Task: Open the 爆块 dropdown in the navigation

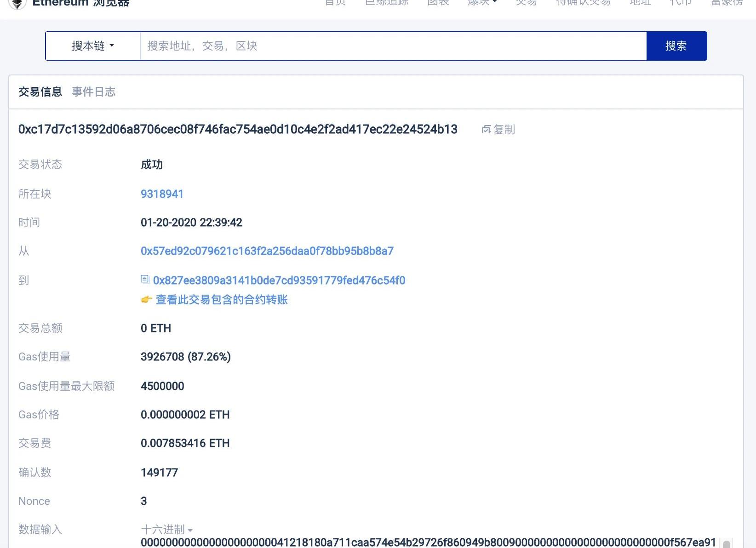Action: 482,3
